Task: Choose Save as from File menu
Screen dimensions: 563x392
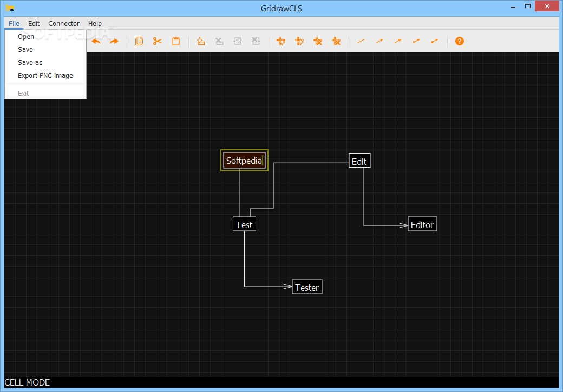Action: click(45, 62)
